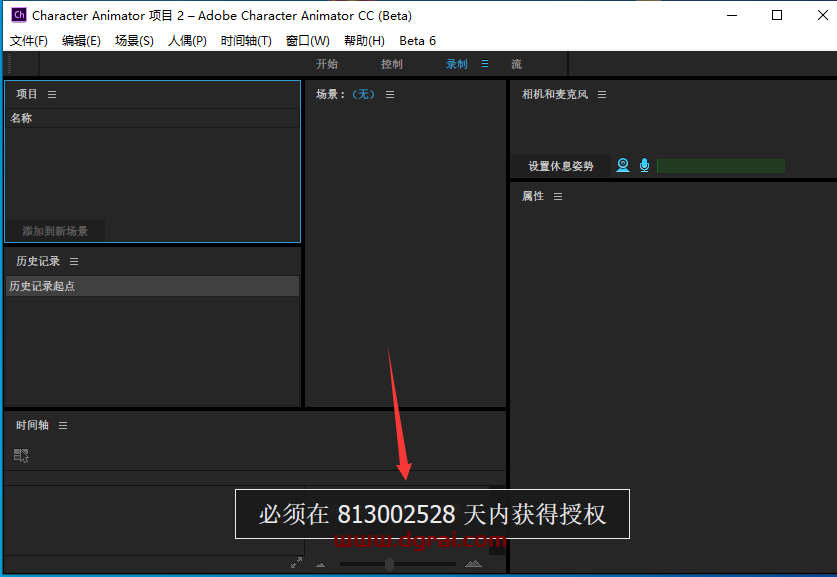Open the Beta 6 menu
The width and height of the screenshot is (837, 577).
point(417,41)
